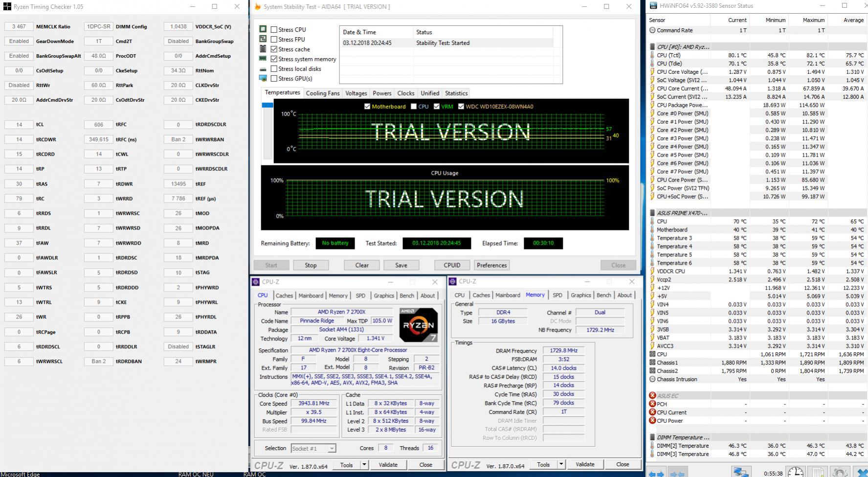Open Mainboard tab in left CPU-Z window
This screenshot has width=868, height=477.
tap(311, 295)
